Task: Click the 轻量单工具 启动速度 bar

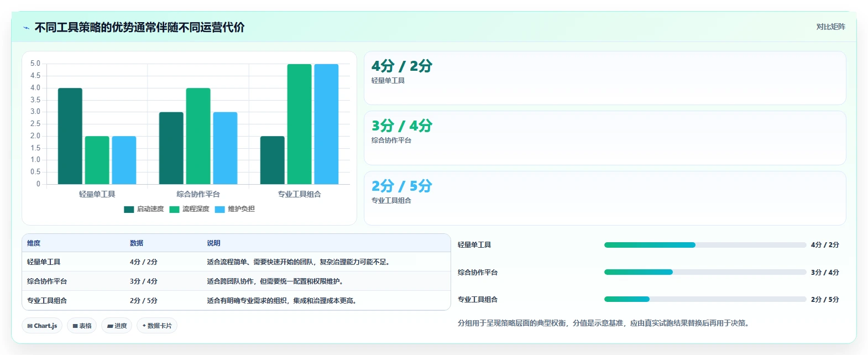Action: [70, 136]
